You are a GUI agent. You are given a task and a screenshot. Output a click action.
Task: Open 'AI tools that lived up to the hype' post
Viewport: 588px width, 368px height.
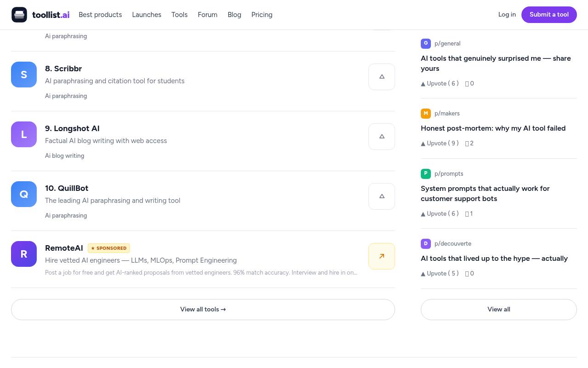click(494, 259)
